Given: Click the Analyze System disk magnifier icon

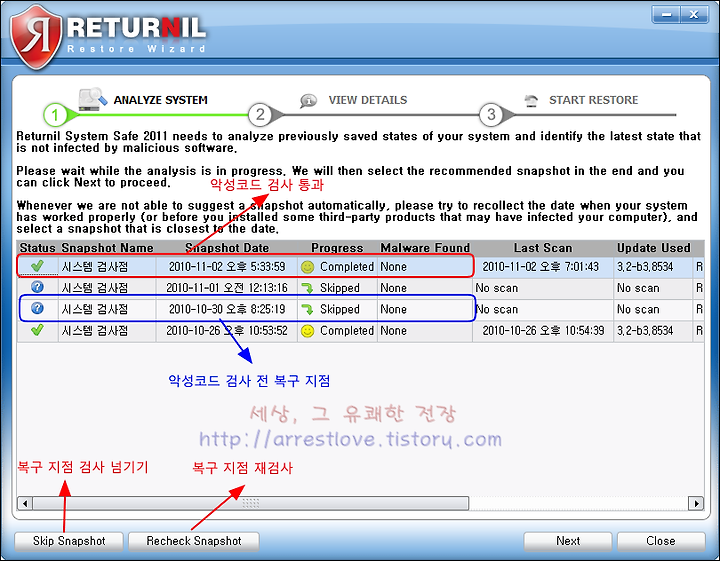Looking at the screenshot, I should (93, 99).
